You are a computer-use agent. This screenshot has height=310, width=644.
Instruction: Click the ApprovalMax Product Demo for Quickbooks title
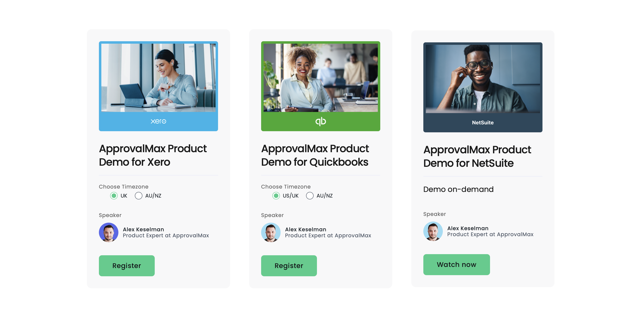(315, 155)
